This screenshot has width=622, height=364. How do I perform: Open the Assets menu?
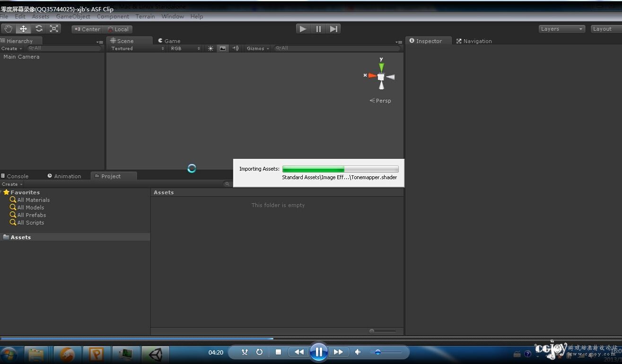[x=40, y=16]
